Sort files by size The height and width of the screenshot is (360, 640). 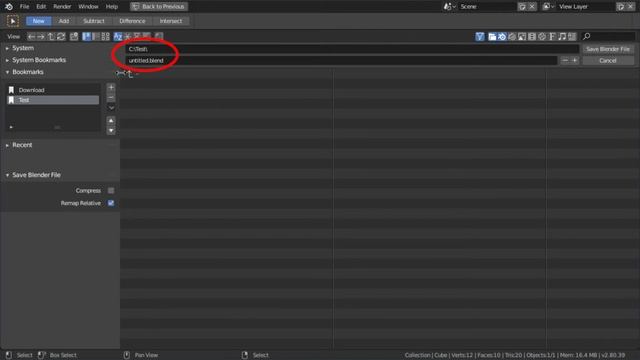tap(146, 36)
